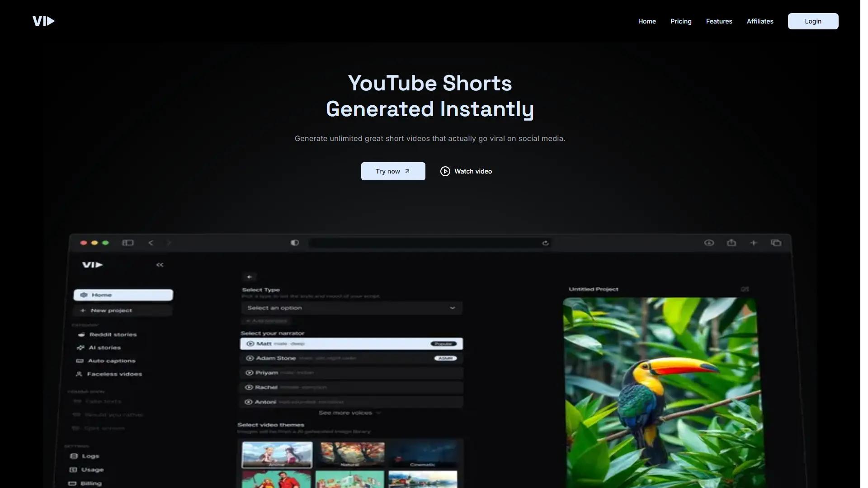Screen dimensions: 868x488
Task: Click the Try now button
Action: pyautogui.click(x=392, y=171)
